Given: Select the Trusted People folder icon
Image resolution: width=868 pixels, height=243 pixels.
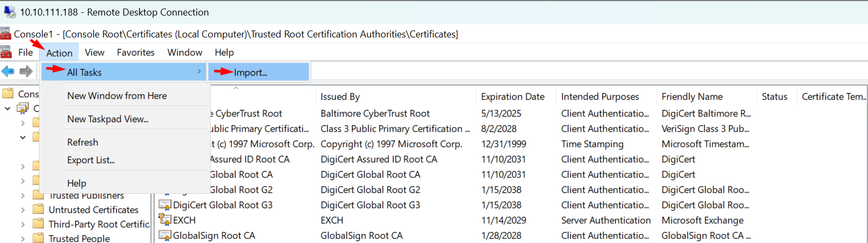Looking at the screenshot, I should point(39,238).
